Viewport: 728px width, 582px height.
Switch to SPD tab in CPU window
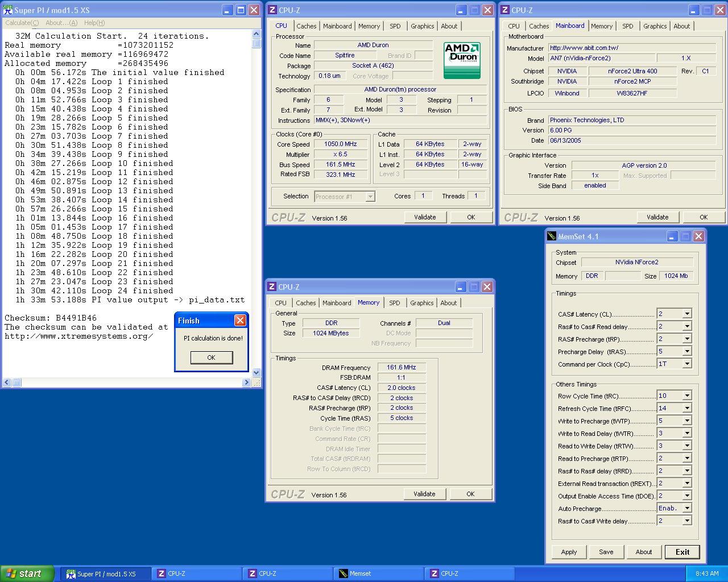(395, 26)
